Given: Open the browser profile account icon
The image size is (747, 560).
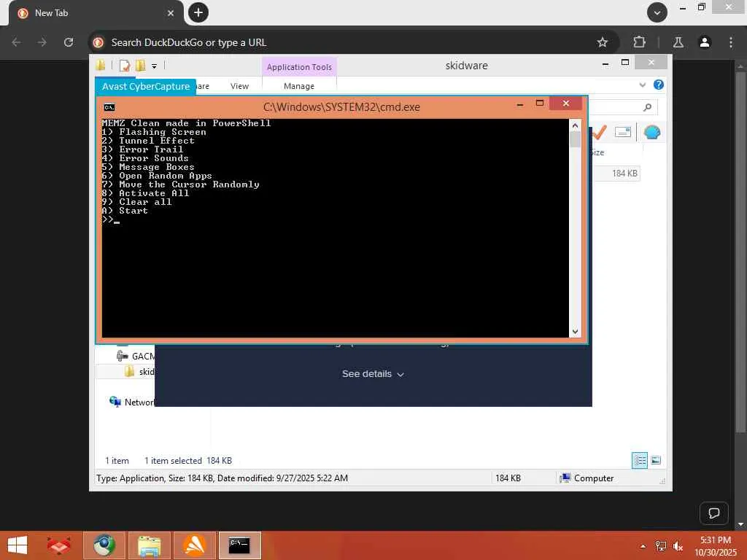Looking at the screenshot, I should [x=704, y=42].
